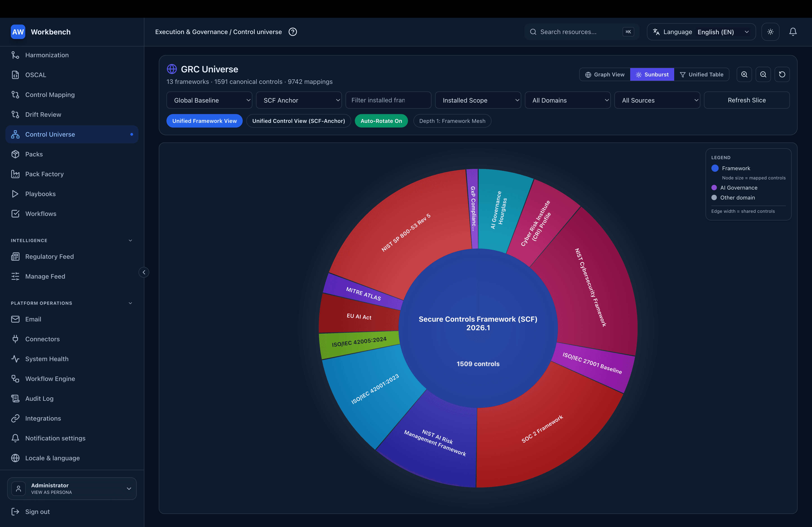Click the Regulatory Feed newspaper icon
The height and width of the screenshot is (527, 812).
15,256
